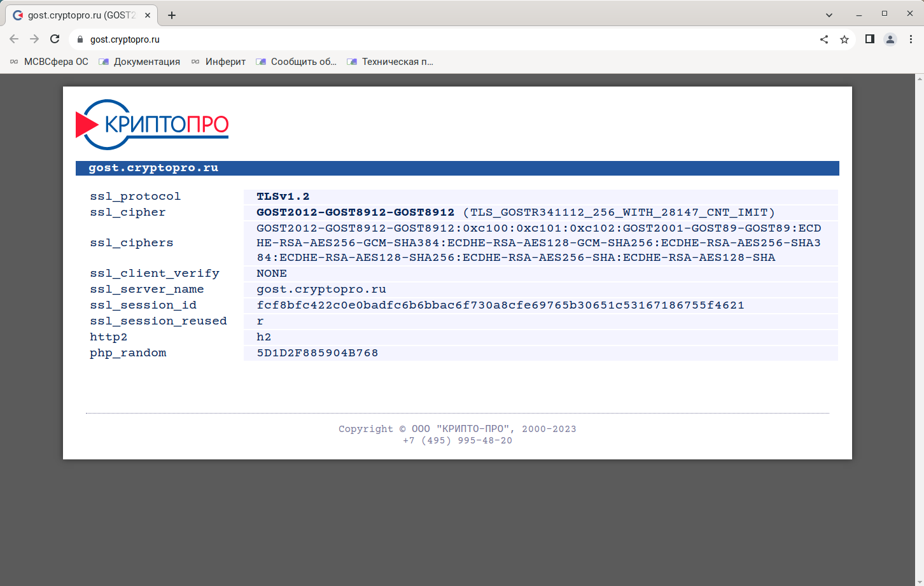Click the h2 value

coord(263,337)
